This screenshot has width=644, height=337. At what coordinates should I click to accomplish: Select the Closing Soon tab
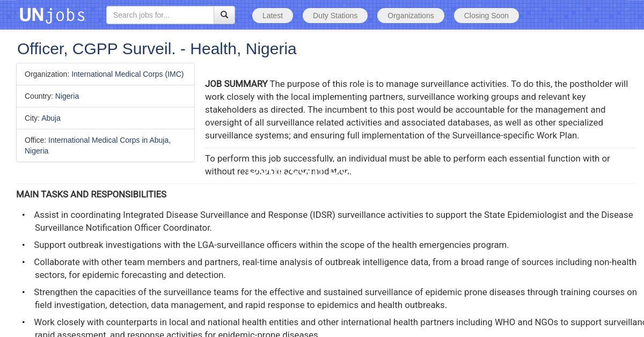pos(486,16)
